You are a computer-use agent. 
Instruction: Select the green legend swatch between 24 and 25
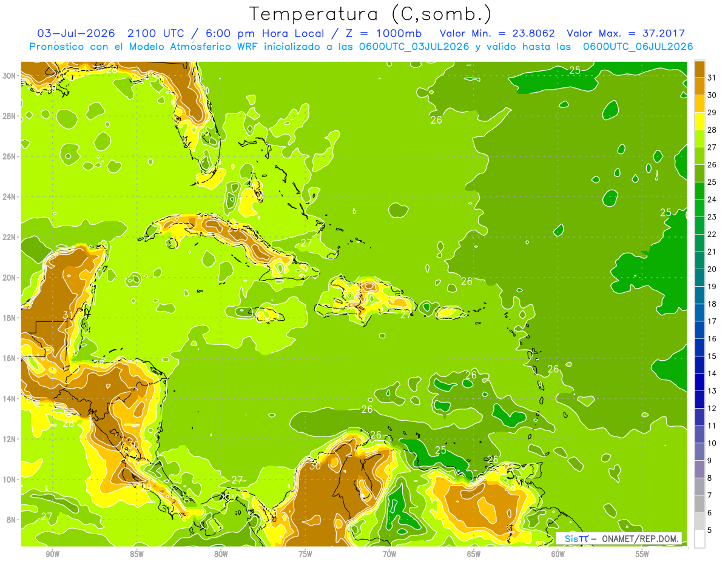699,191
